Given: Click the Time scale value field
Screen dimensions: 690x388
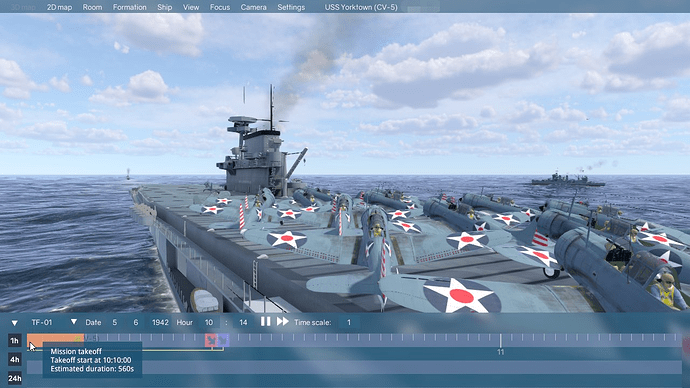Looking at the screenshot, I should point(349,322).
